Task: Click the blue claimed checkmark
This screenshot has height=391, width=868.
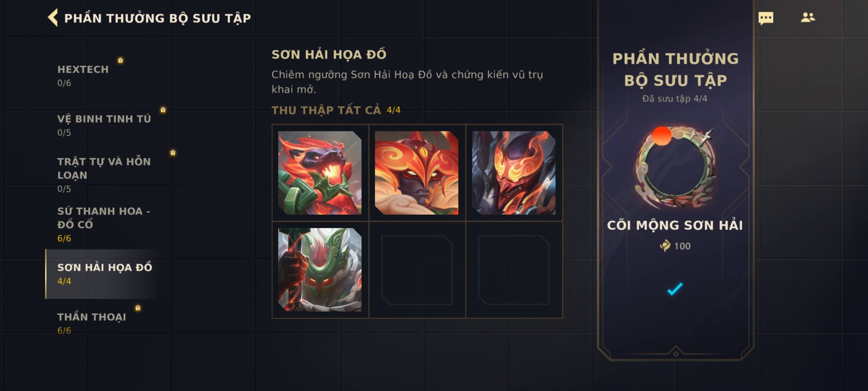Action: click(x=675, y=289)
